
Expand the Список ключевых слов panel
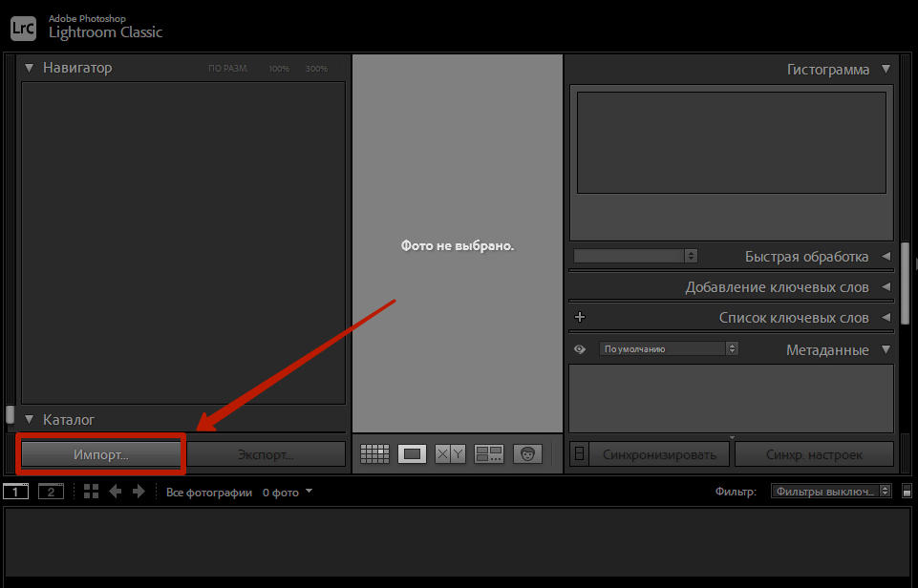[886, 317]
